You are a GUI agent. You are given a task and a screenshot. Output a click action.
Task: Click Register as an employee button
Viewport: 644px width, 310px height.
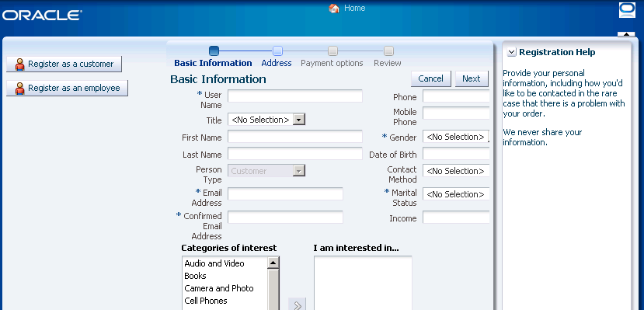(x=68, y=89)
